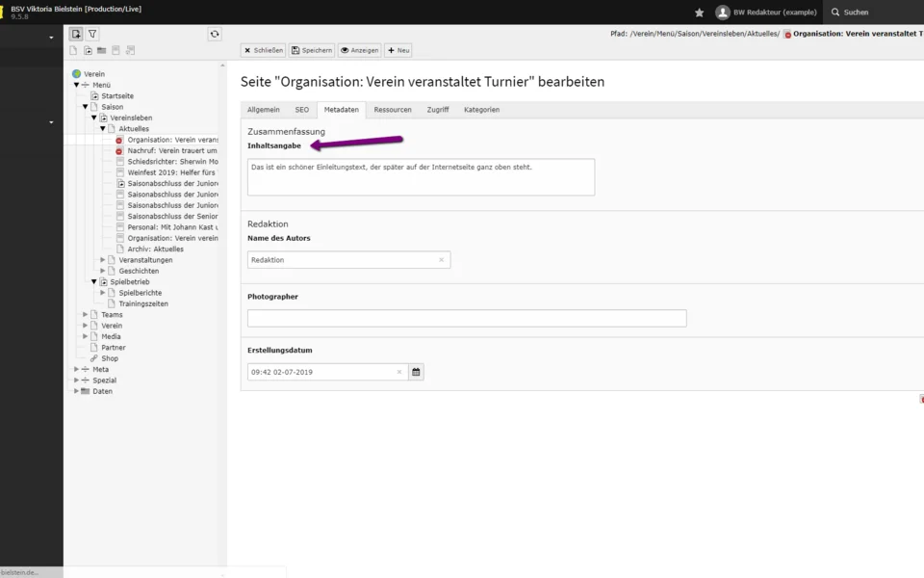Expand the Teams tree node
924x578 pixels.
[86, 315]
